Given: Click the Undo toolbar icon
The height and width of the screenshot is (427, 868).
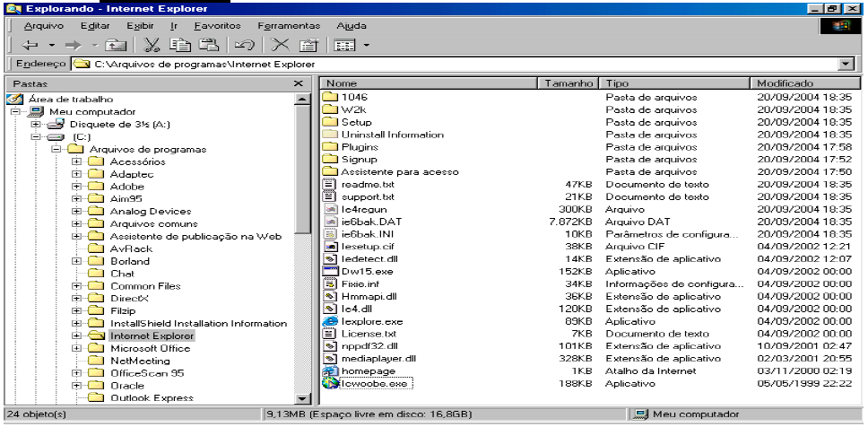Looking at the screenshot, I should point(244,46).
